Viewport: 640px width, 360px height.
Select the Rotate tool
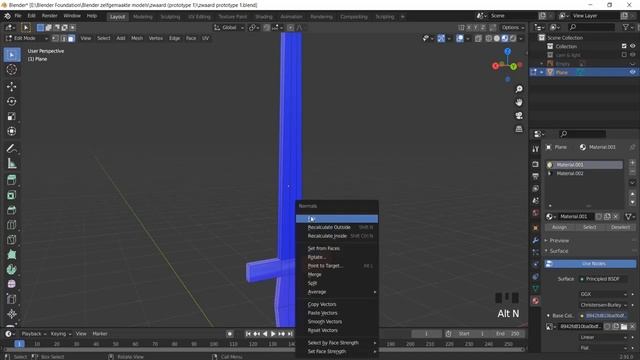pos(12,101)
